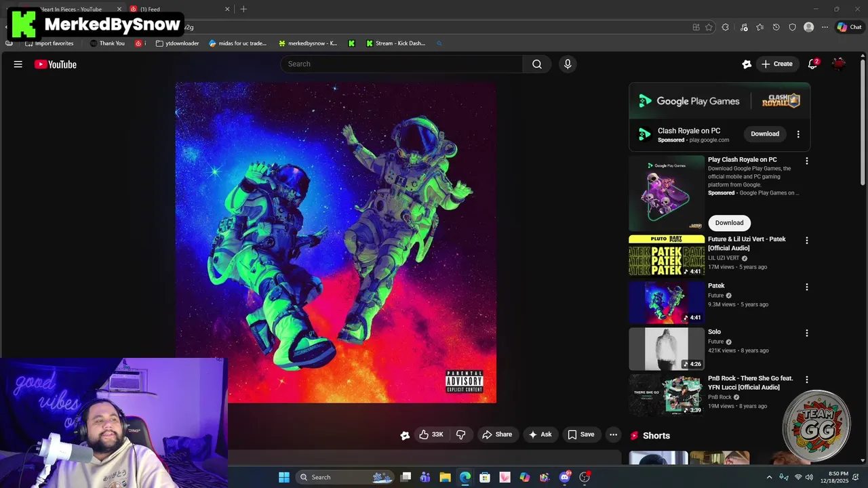Open Patek yellow Pluto thumbnail video
868x488 pixels.
tap(667, 256)
